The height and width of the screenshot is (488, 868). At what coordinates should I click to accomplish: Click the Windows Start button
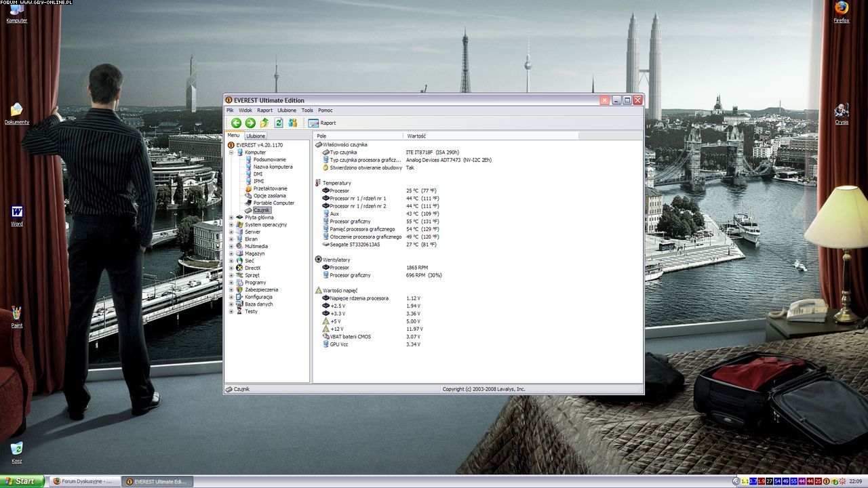coord(22,481)
